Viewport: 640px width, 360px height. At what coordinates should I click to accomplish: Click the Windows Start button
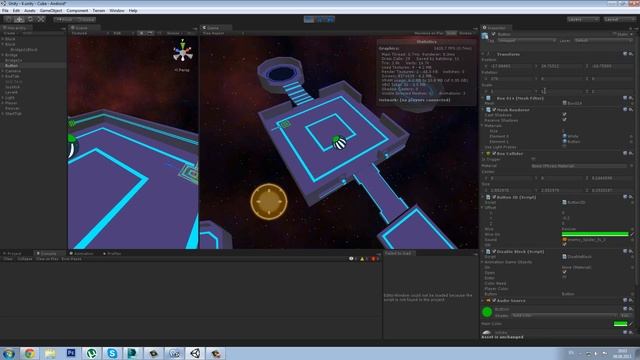tap(9, 353)
